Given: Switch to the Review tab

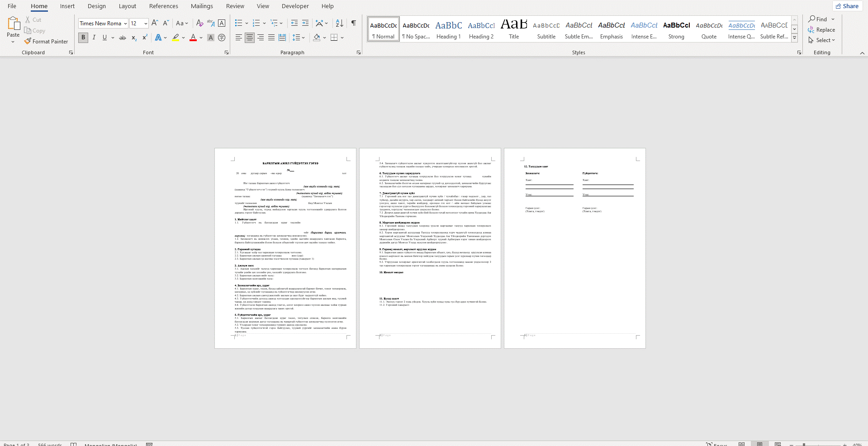Looking at the screenshot, I should 235,6.
